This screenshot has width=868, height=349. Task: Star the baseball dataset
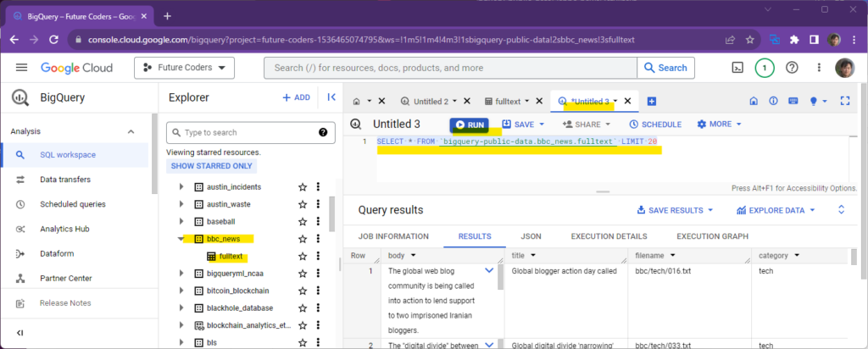(x=303, y=221)
